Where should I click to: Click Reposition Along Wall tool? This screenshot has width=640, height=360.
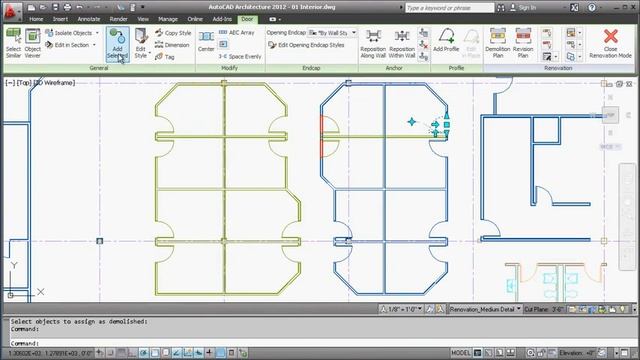pyautogui.click(x=373, y=44)
